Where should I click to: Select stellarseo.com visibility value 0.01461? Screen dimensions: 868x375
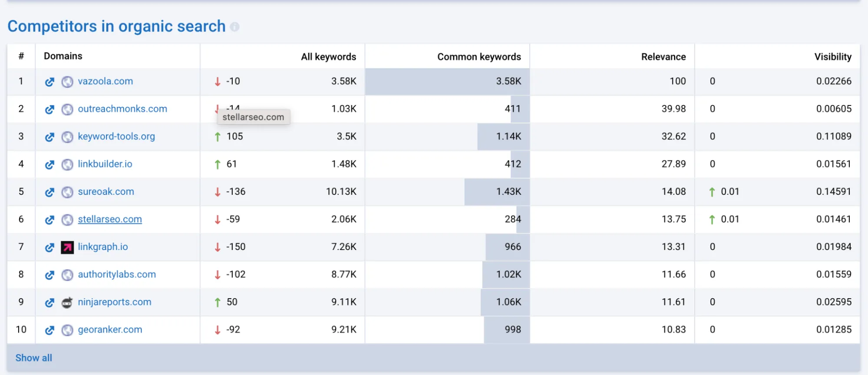tap(834, 219)
